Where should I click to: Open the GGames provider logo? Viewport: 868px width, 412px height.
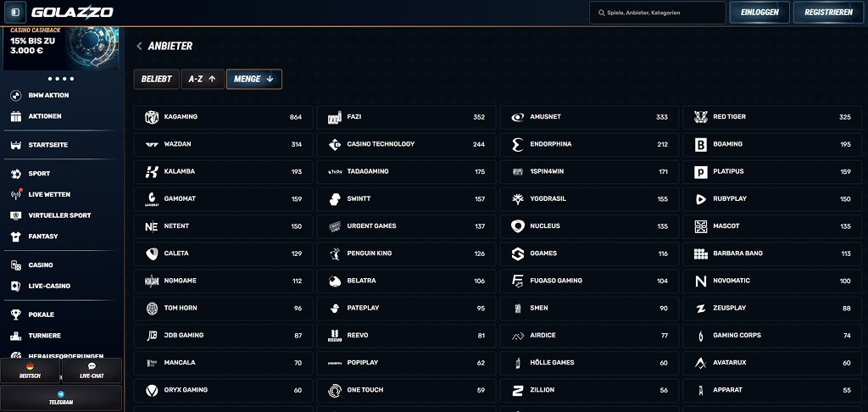(x=518, y=253)
